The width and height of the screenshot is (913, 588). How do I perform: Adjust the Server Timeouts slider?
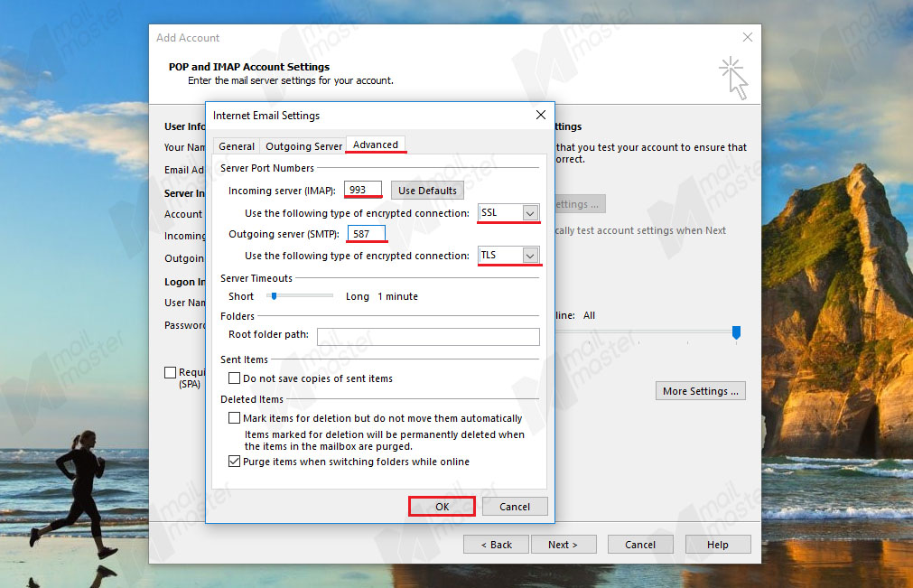(274, 296)
